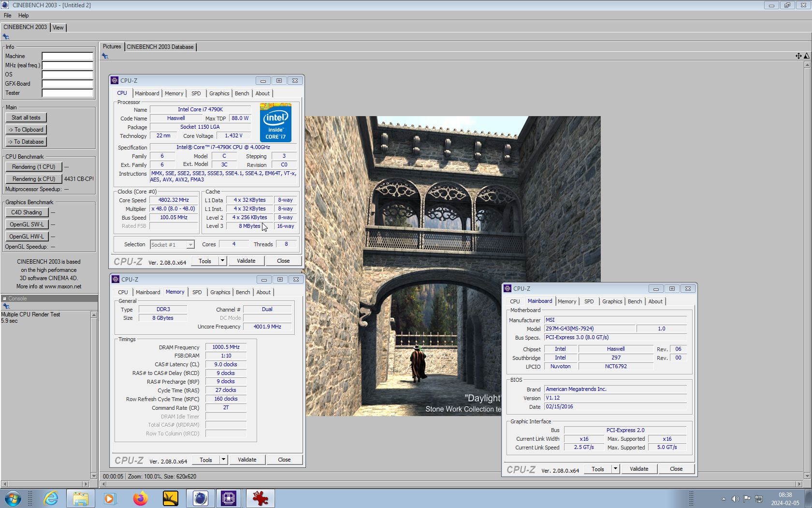The image size is (812, 508).
Task: Run OpenGL SW-L test
Action: tap(27, 224)
